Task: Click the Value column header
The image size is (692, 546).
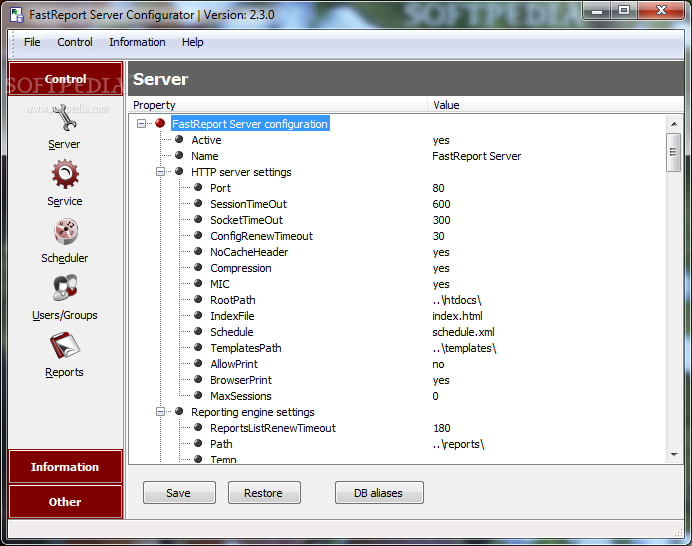Action: coord(556,105)
